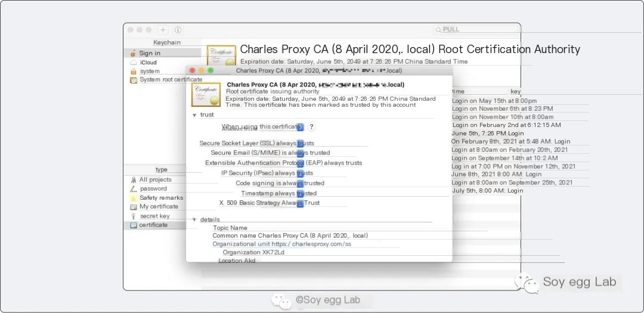Open the When using this certificate dropdown
The width and height of the screenshot is (644, 313).
(x=300, y=128)
